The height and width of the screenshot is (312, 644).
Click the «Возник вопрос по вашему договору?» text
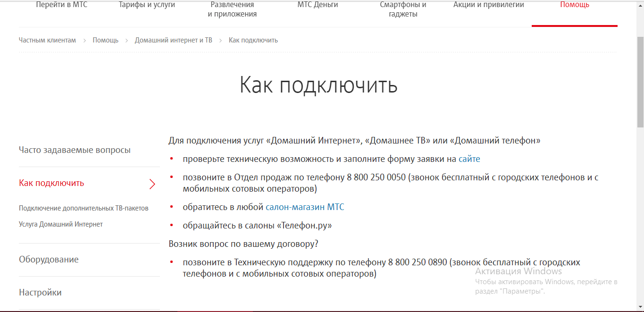coord(243,244)
